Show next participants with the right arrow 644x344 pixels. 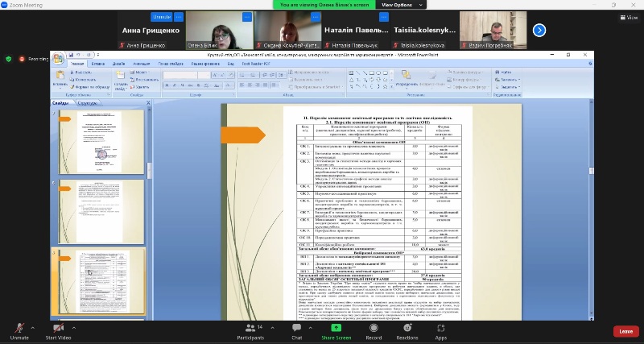[539, 31]
